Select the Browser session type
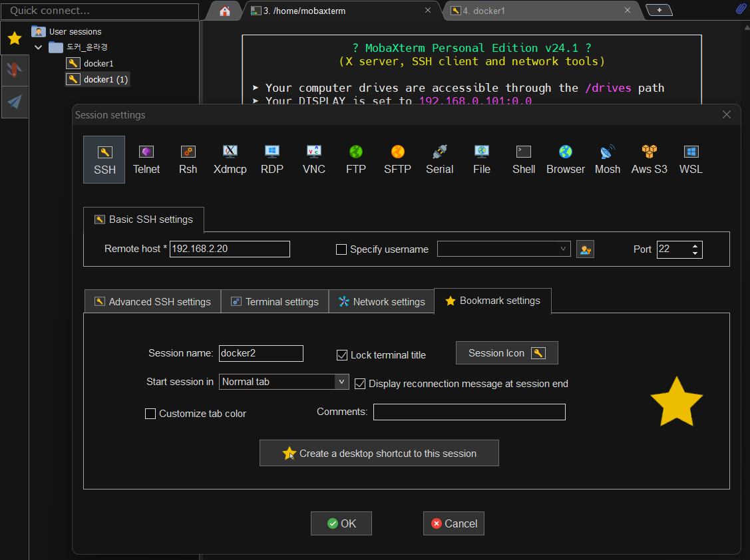 (x=566, y=160)
